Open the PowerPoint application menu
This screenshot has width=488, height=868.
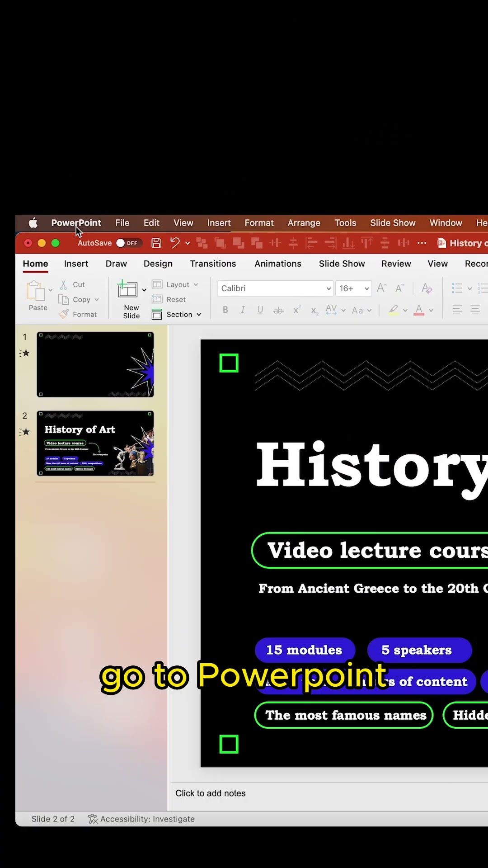[x=76, y=223]
